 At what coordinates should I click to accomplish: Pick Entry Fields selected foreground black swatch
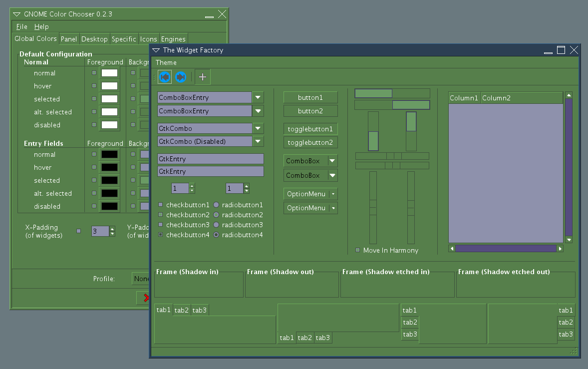click(x=109, y=180)
